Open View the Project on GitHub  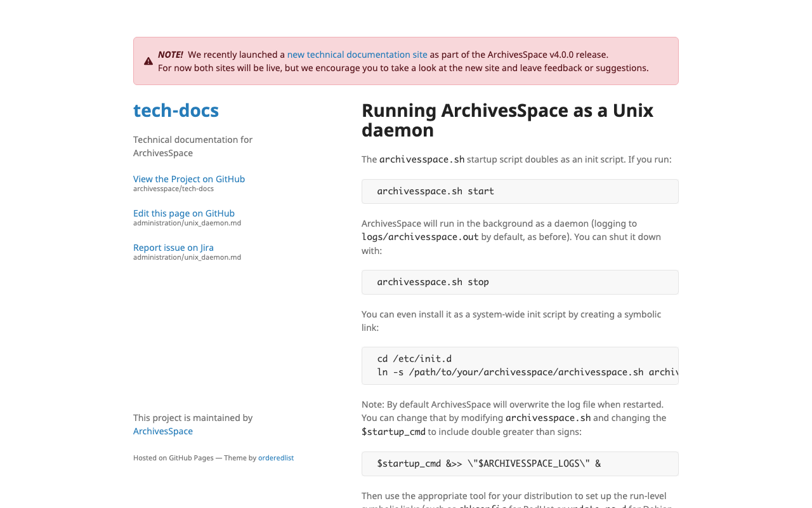click(188, 179)
